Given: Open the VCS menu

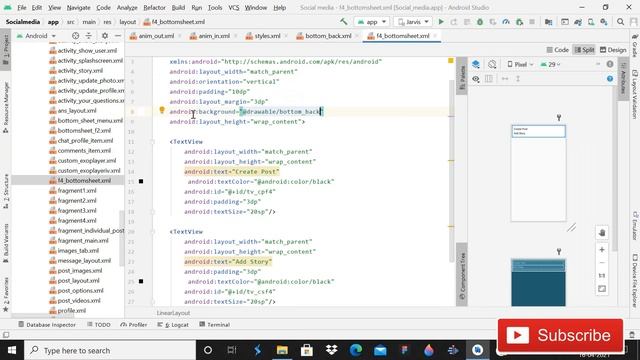Looking at the screenshot, I should tap(233, 7).
